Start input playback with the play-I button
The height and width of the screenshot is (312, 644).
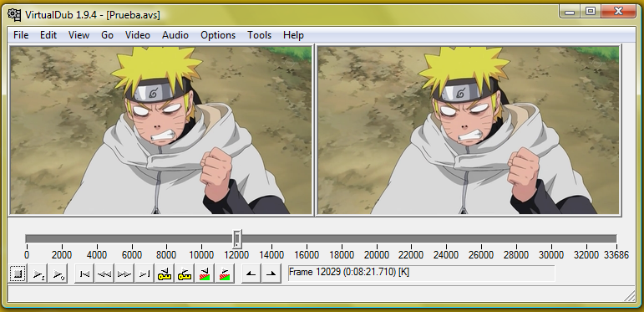pyautogui.click(x=38, y=274)
